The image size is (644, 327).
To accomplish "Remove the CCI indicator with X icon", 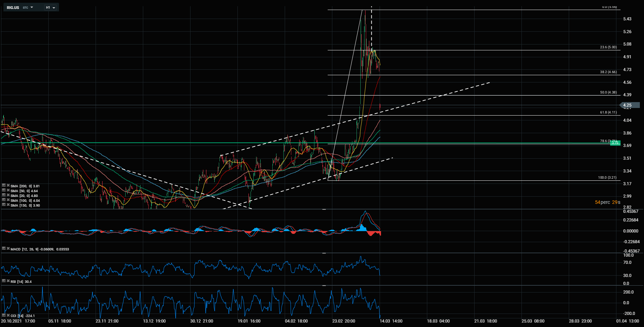I will [8, 315].
